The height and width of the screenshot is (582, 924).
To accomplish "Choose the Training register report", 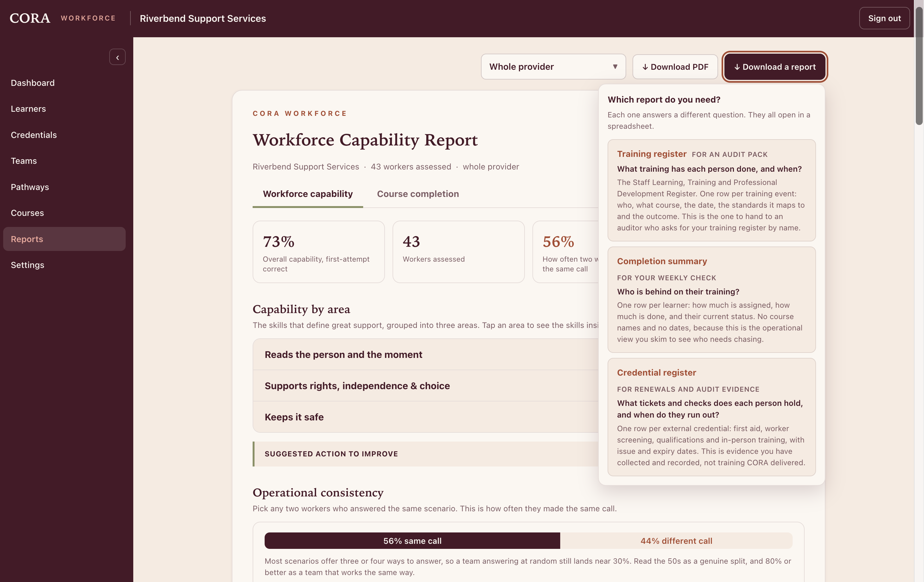I will (x=711, y=190).
